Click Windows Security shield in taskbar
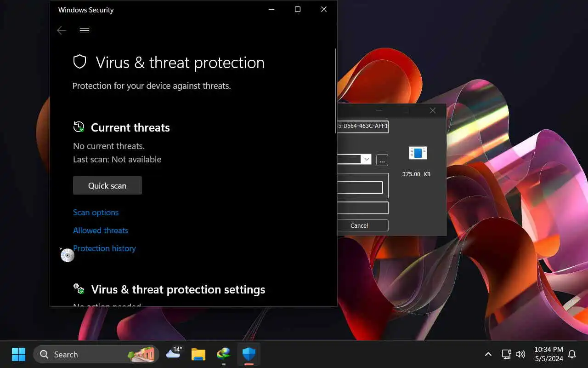The image size is (588, 368). [x=249, y=354]
